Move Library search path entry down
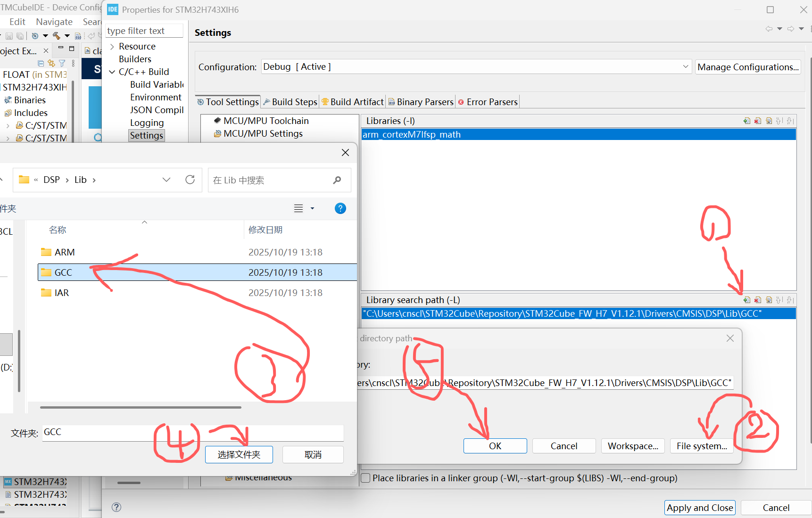812x518 pixels. pyautogui.click(x=790, y=300)
